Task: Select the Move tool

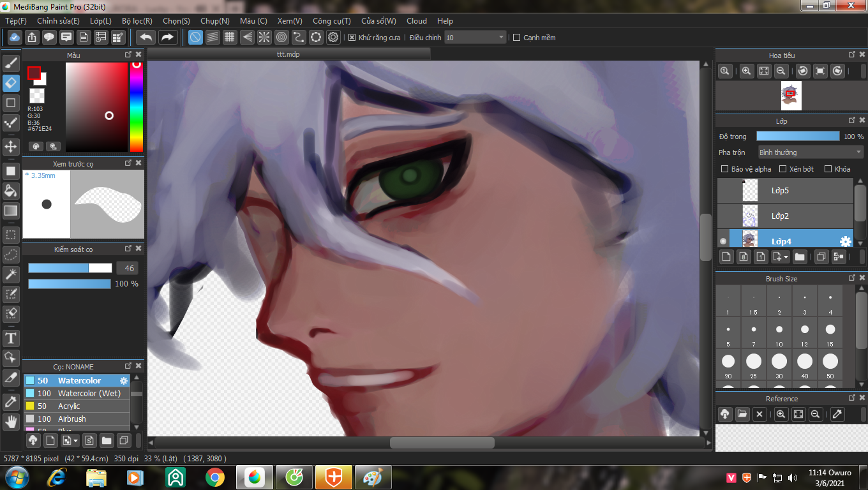Action: coord(11,147)
